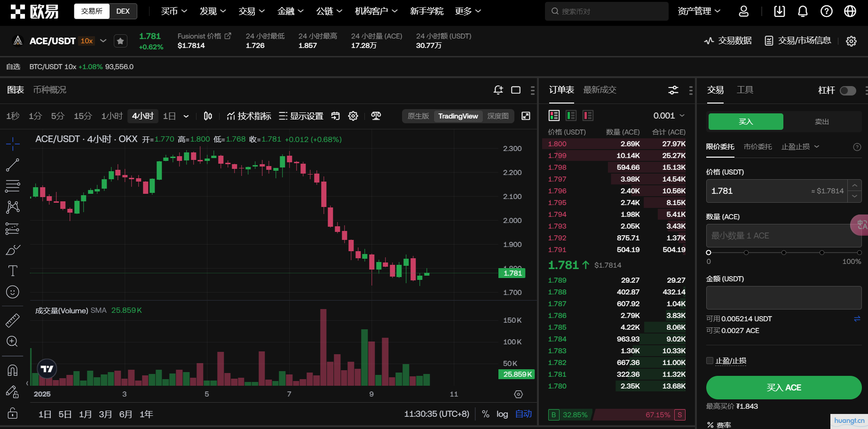Expand the chart to fullscreen

pyautogui.click(x=526, y=116)
